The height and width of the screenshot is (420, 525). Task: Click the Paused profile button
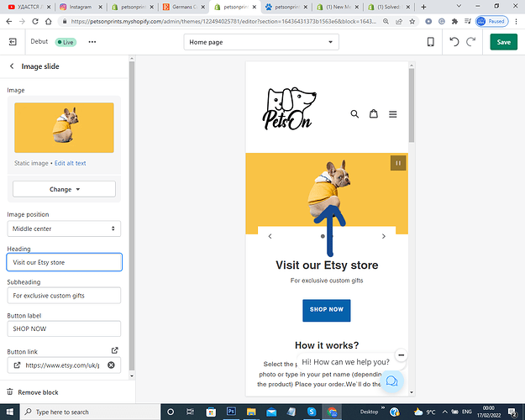click(491, 22)
